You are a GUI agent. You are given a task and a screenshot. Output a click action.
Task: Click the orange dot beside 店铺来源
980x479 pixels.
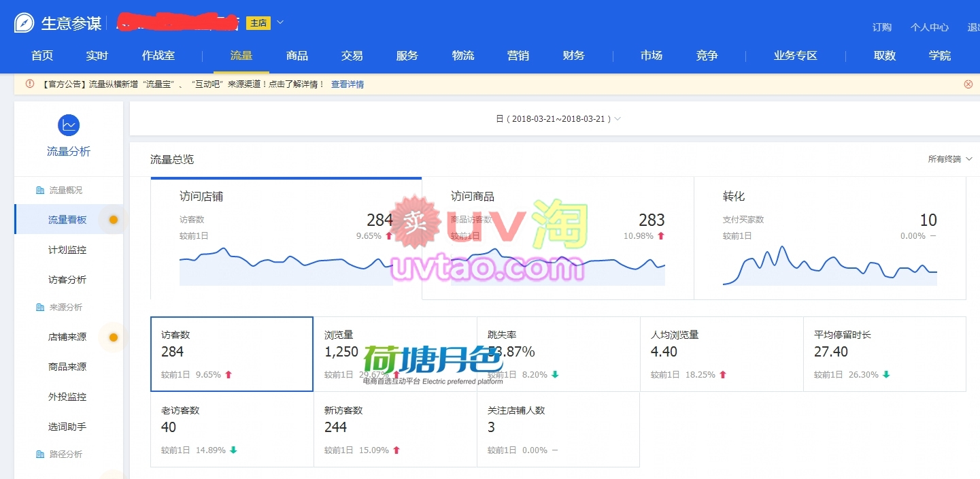click(x=114, y=337)
